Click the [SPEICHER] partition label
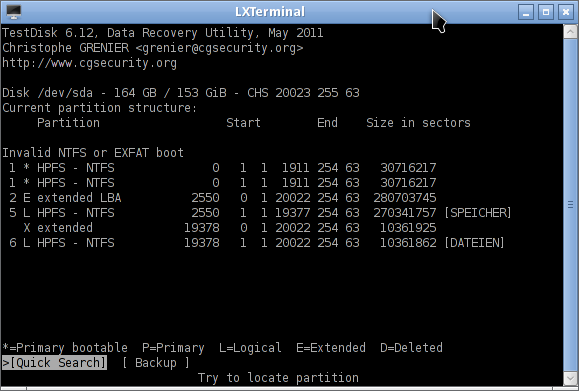Image resolution: width=579 pixels, height=391 pixels. tap(478, 213)
